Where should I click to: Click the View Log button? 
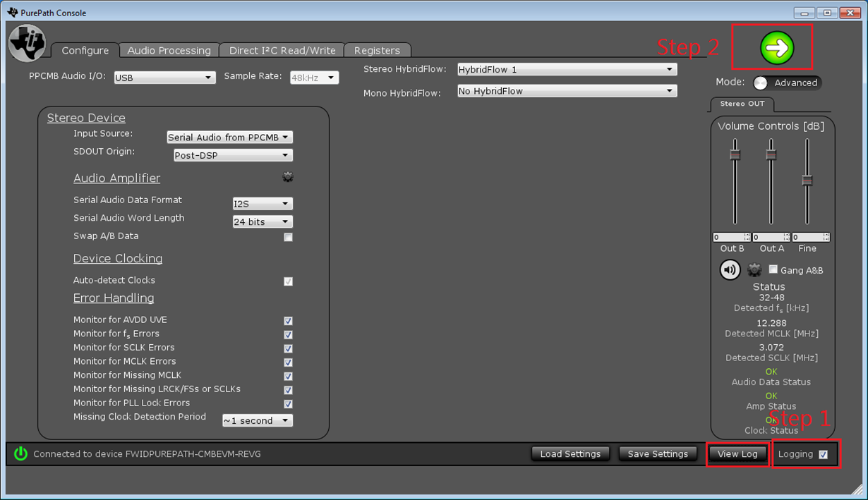click(x=737, y=453)
